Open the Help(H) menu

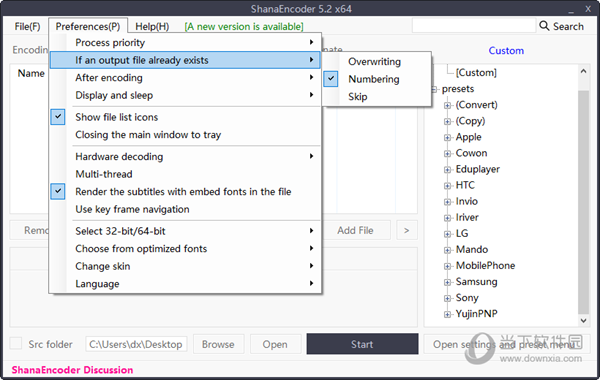tap(152, 26)
